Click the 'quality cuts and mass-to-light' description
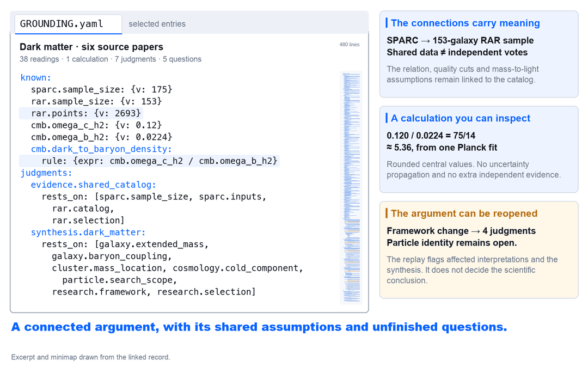The height and width of the screenshot is (367, 588). point(462,74)
